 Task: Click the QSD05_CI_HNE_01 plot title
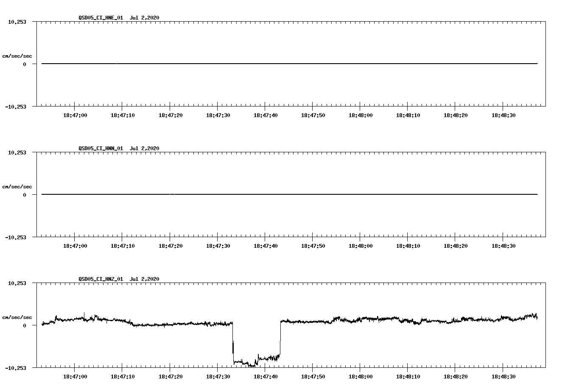[119, 18]
